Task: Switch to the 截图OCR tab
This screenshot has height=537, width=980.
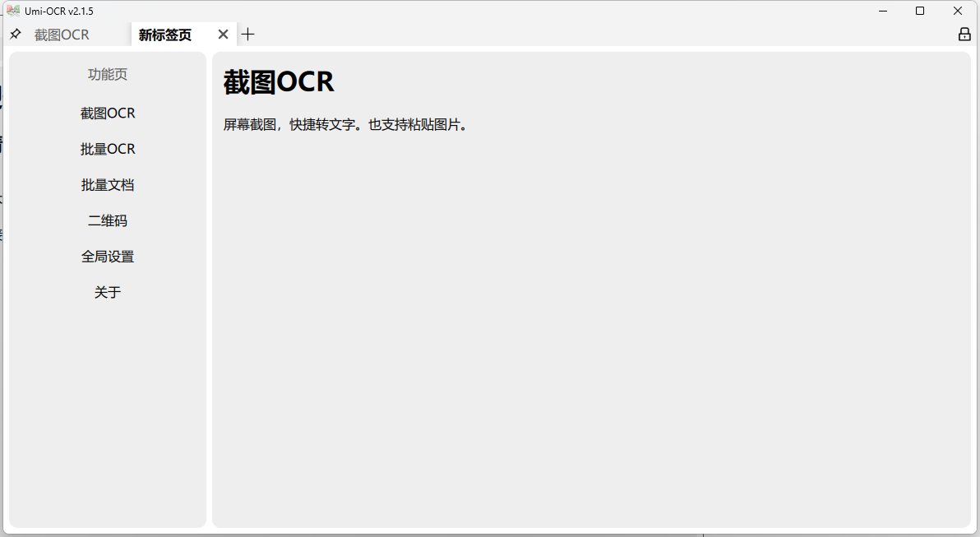Action: [x=62, y=35]
